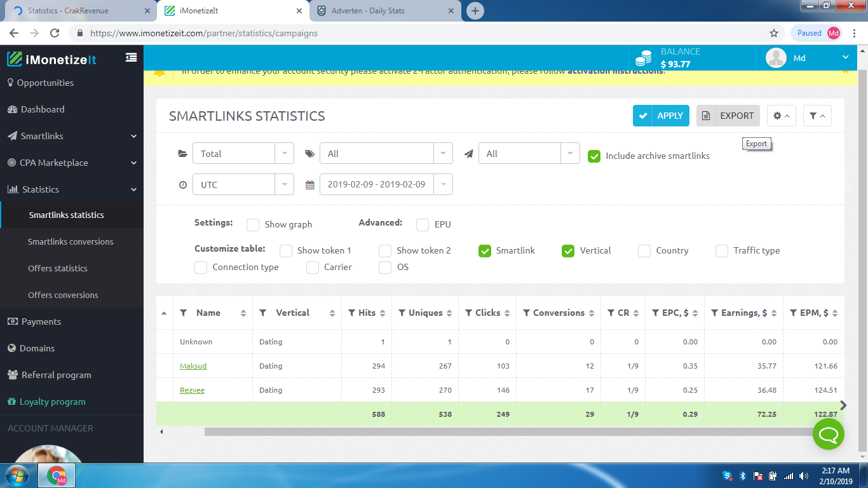The height and width of the screenshot is (488, 868).
Task: Uncheck the Smartlink column checkbox
Action: (x=485, y=250)
